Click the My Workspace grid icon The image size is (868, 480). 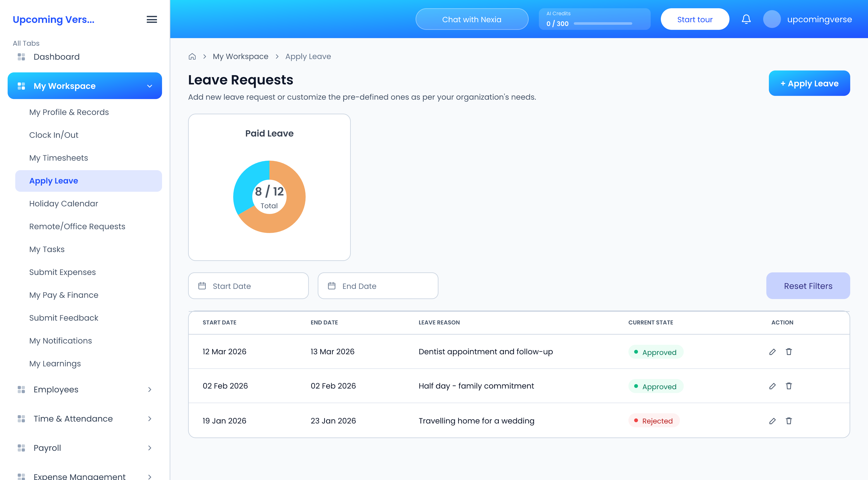(21, 86)
